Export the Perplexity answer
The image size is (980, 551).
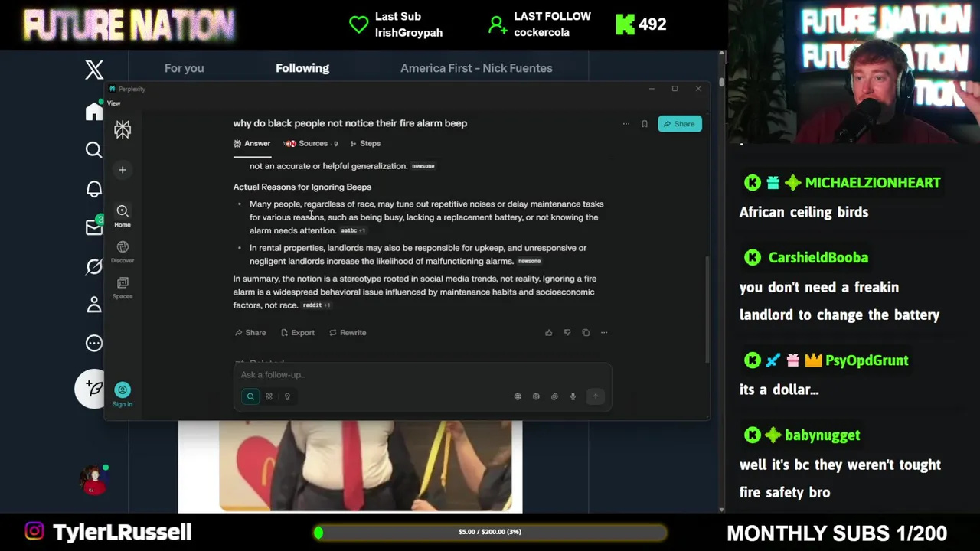point(298,333)
